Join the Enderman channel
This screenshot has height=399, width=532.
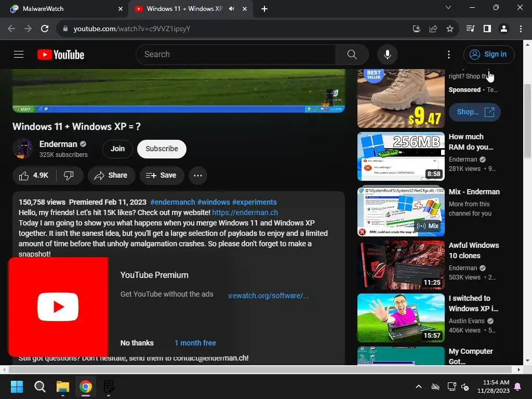tap(117, 149)
